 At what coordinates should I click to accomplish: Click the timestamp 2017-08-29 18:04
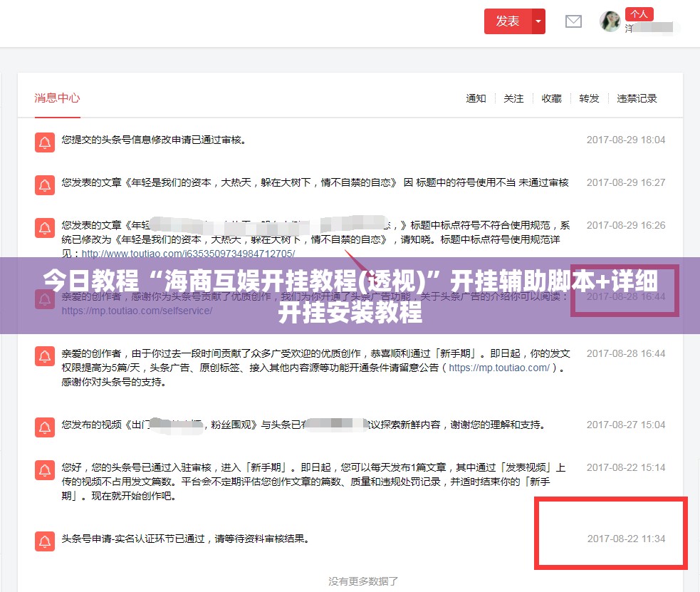(626, 140)
